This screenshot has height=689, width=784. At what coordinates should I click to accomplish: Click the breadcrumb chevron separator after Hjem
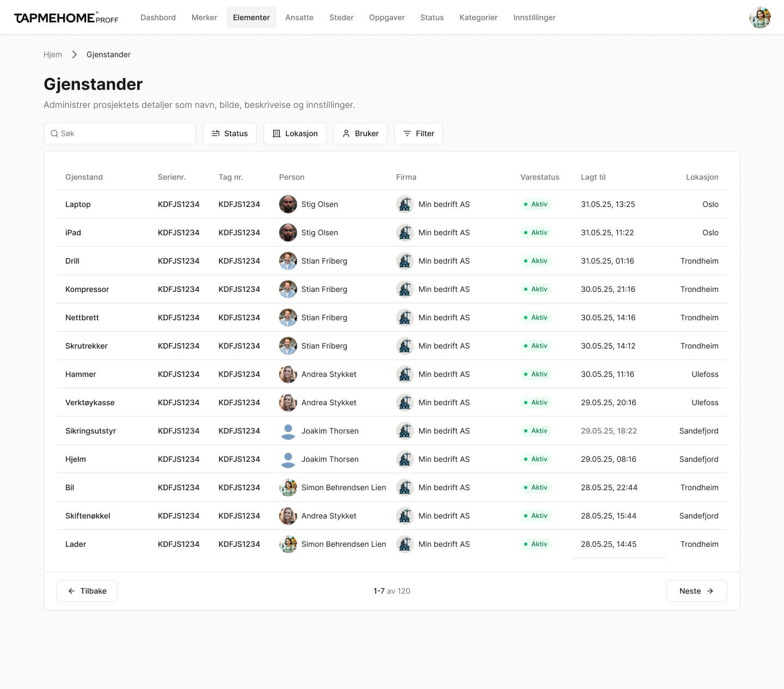(x=75, y=54)
